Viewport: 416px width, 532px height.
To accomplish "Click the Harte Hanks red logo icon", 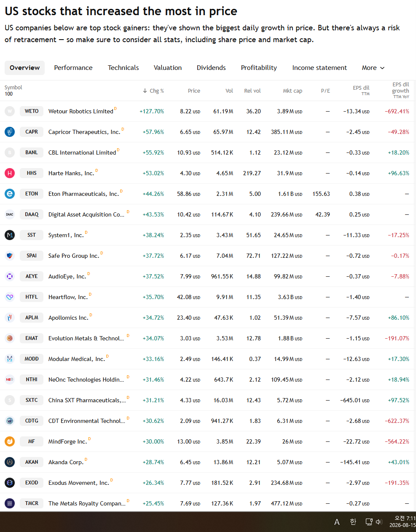I will [x=10, y=173].
